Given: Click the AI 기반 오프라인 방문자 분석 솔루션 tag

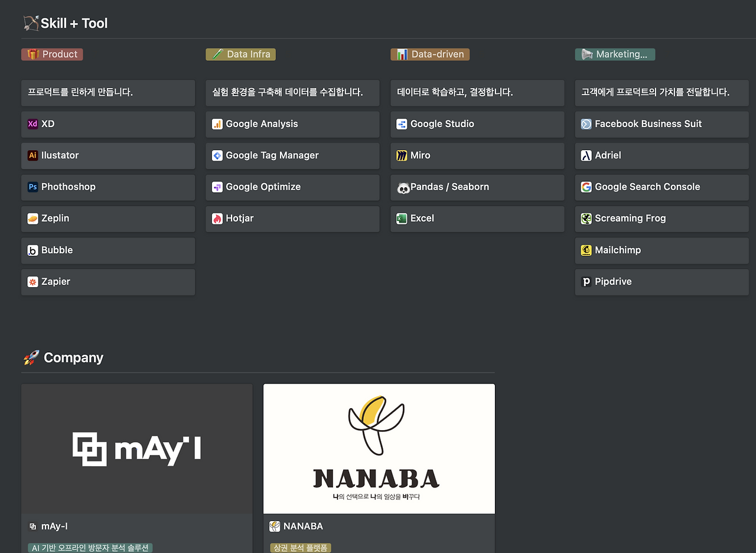Looking at the screenshot, I should point(90,548).
